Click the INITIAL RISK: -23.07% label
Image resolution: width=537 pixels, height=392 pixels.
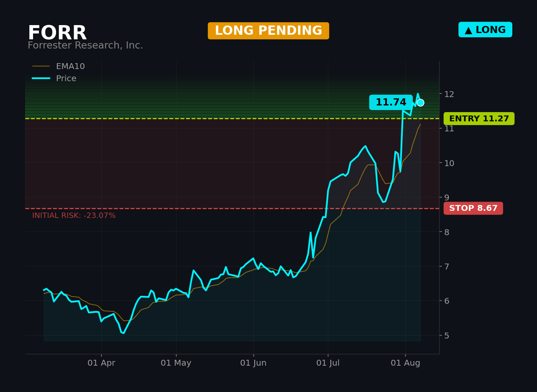pyautogui.click(x=74, y=216)
